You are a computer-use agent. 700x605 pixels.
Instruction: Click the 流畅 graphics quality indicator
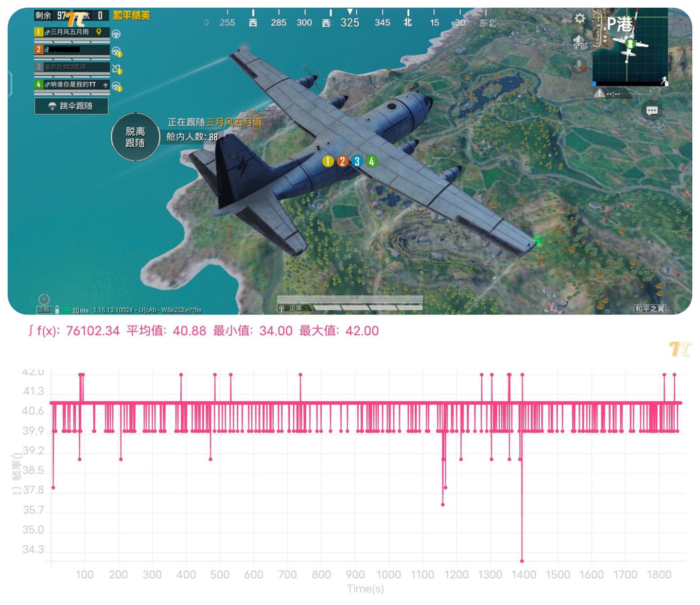tap(44, 310)
